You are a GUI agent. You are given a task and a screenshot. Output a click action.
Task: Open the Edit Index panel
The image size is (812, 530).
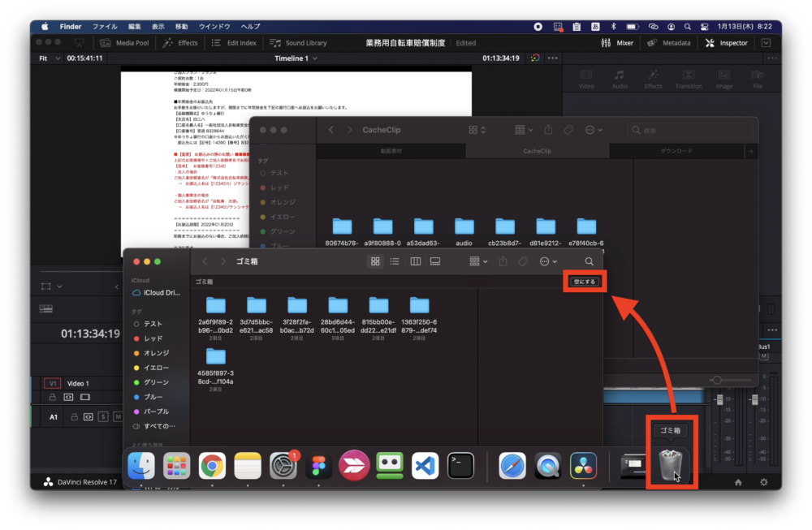tap(234, 43)
